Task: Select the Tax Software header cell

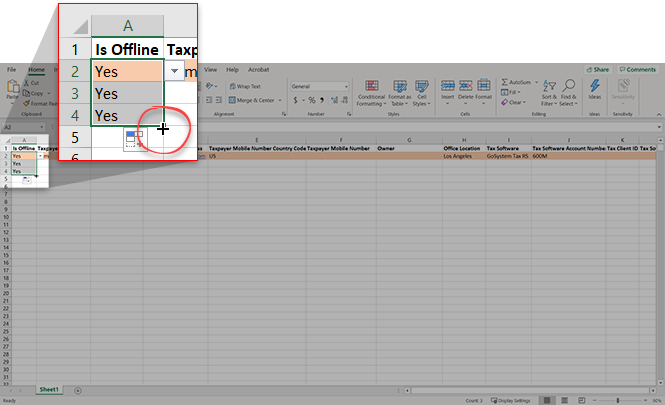Action: coord(509,148)
